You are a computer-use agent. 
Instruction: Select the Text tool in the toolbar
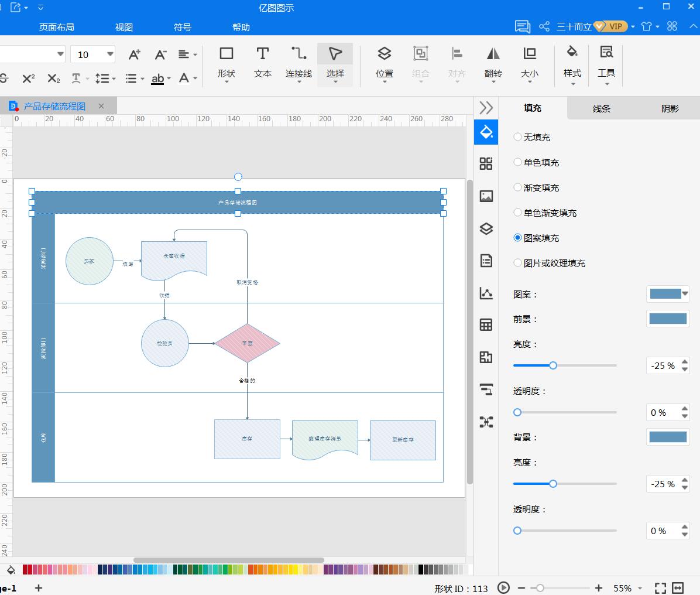tap(262, 62)
